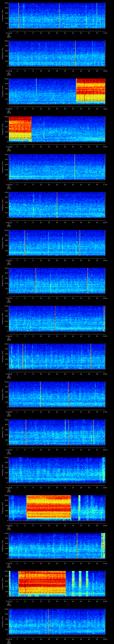Image resolution: width=114 pixels, height=644 pixels.
Task: Click the 22:00 end time label
Action: coord(105,223)
